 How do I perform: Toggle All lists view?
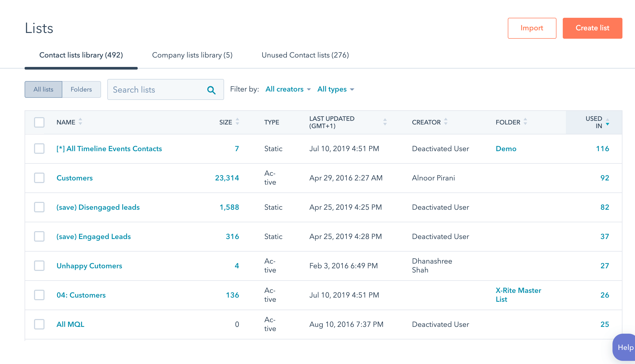43,89
